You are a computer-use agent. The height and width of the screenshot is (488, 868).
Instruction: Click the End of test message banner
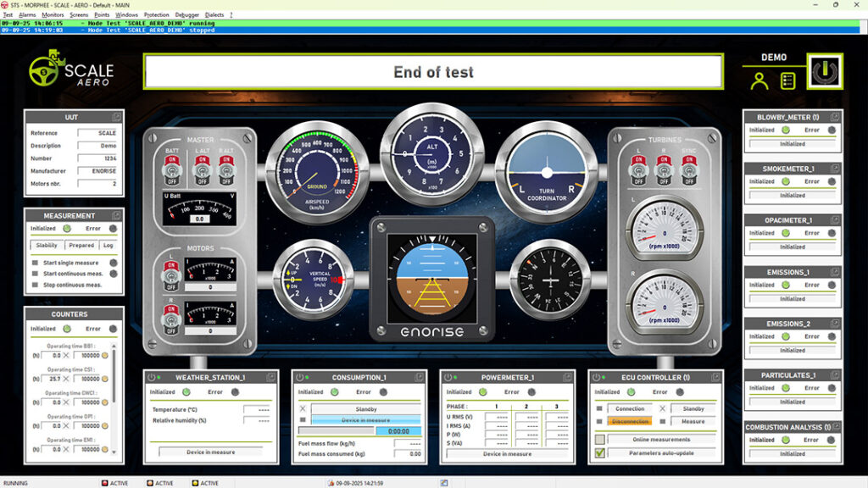pyautogui.click(x=433, y=72)
